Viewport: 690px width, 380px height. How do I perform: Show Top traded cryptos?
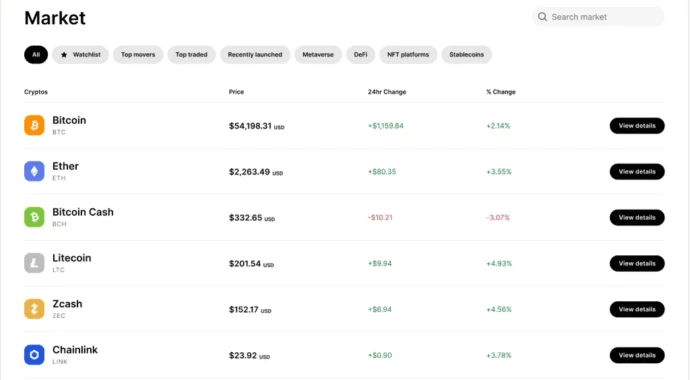[x=191, y=55]
